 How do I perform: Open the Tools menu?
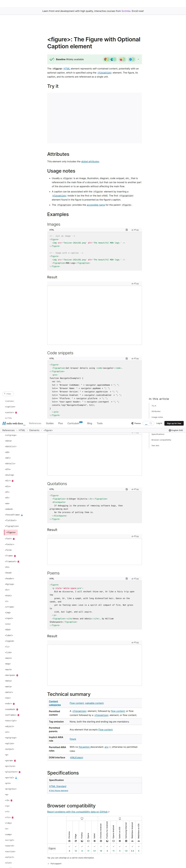[x=100, y=423]
